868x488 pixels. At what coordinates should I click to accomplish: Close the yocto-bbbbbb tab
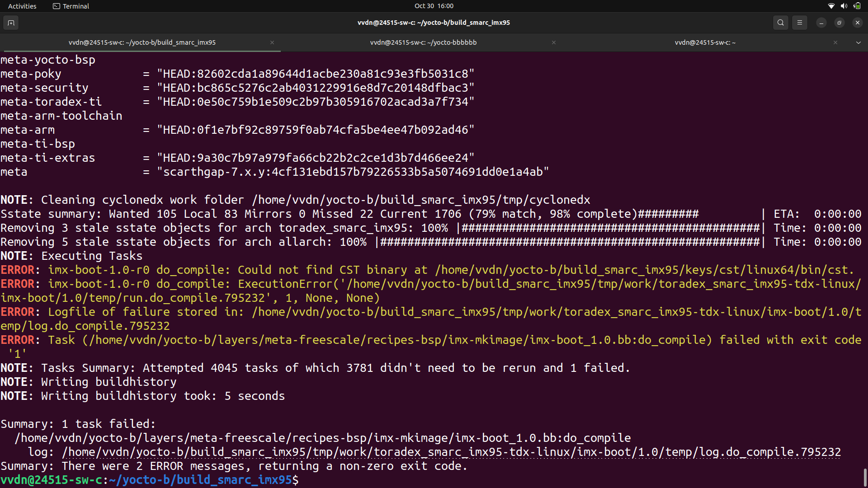click(x=554, y=42)
